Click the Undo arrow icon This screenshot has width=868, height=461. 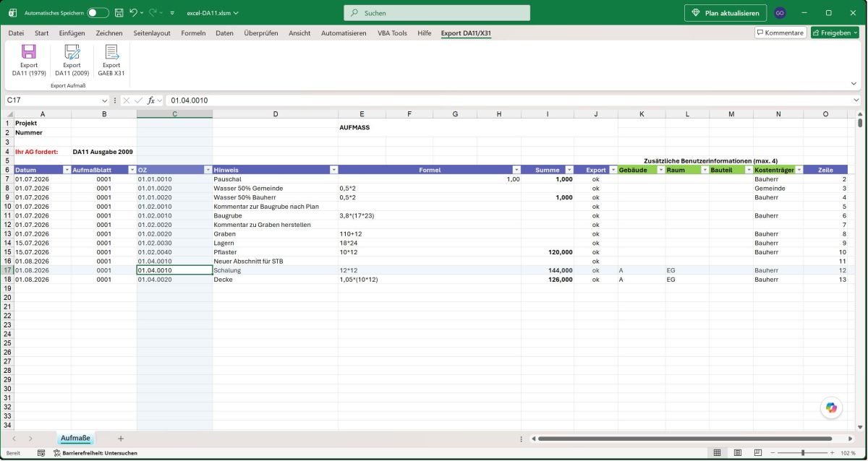tap(133, 13)
